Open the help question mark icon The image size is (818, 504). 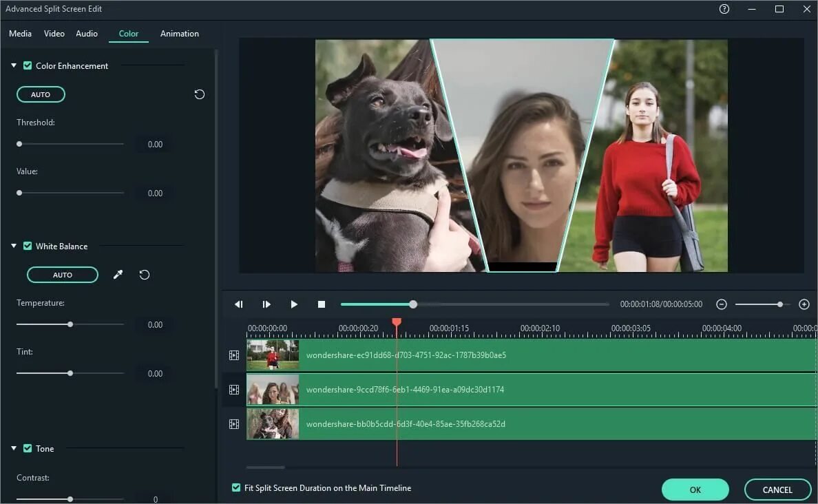[724, 9]
